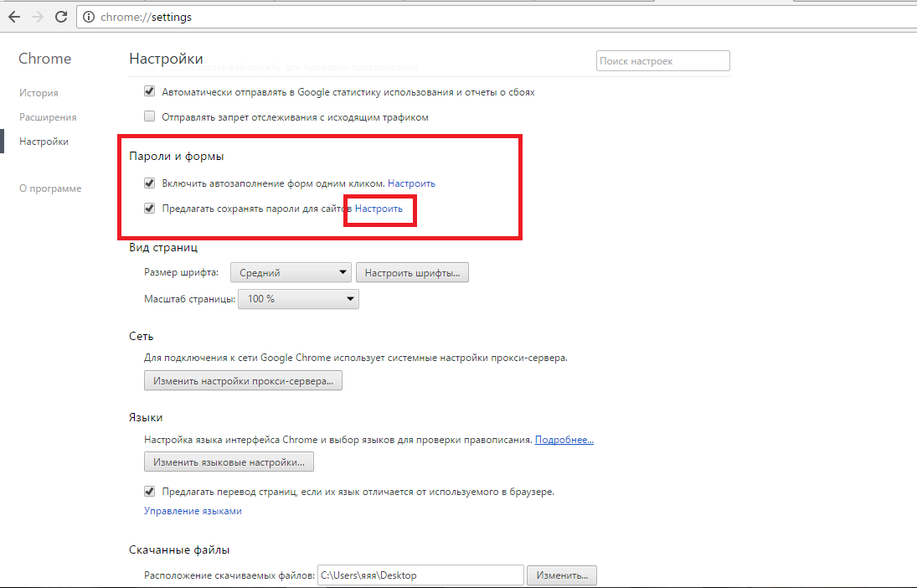This screenshot has height=588, width=917.
Task: Click the browser forward arrow
Action: (x=38, y=17)
